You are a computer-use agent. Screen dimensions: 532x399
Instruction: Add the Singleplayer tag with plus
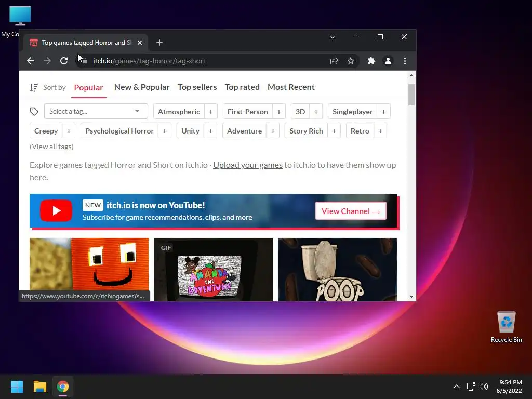384,112
